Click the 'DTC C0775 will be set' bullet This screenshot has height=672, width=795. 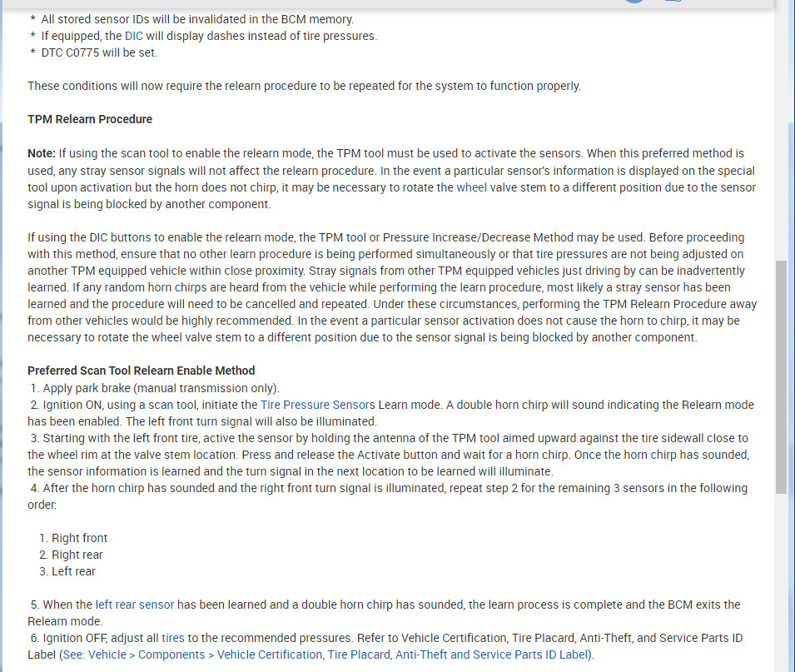point(99,52)
